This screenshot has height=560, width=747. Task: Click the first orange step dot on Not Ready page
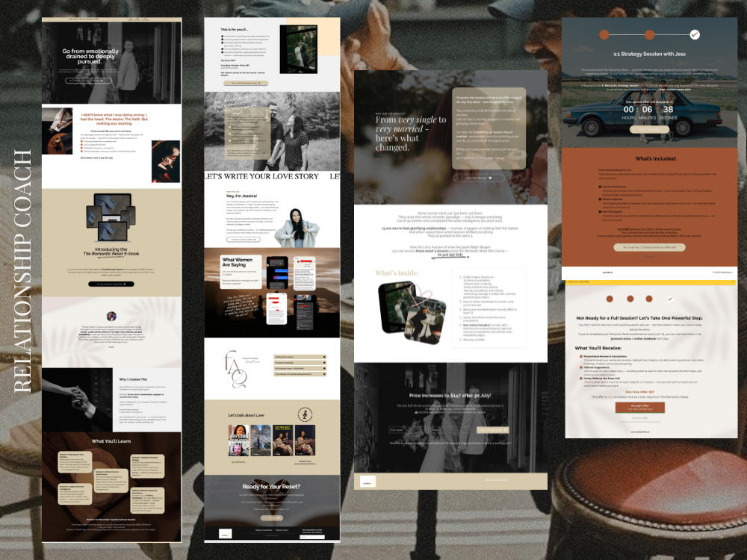click(x=610, y=299)
